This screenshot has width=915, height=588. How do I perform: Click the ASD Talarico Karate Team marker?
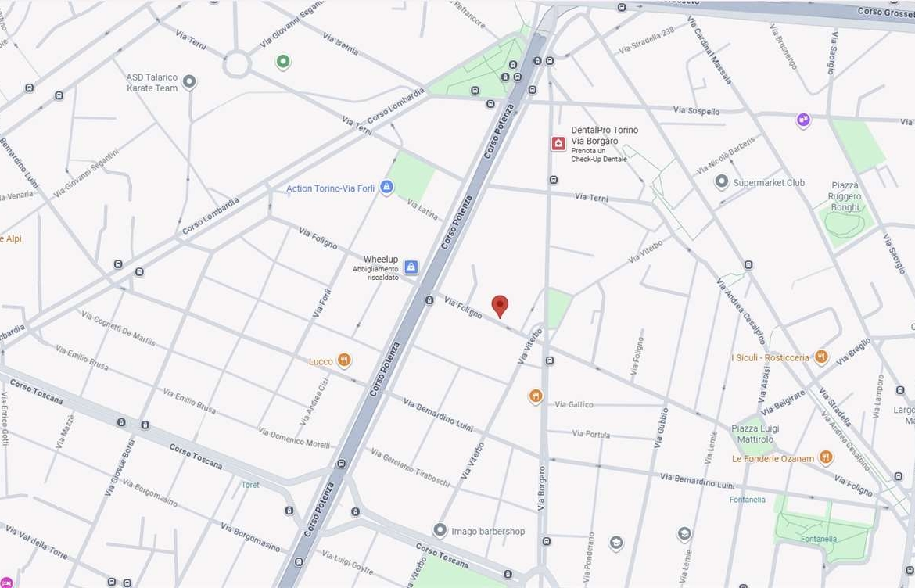pos(189,81)
